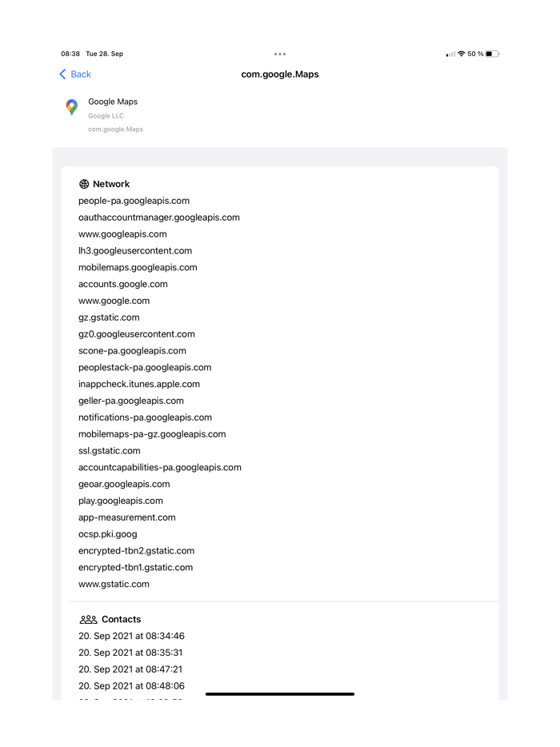
Task: Tap the Google LLC developer label
Action: pyautogui.click(x=106, y=115)
